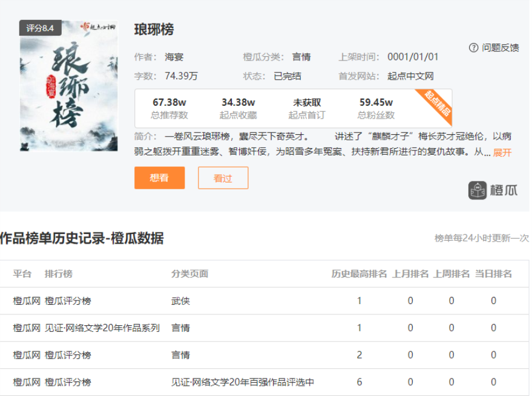Mark the book as 想看

(x=159, y=178)
